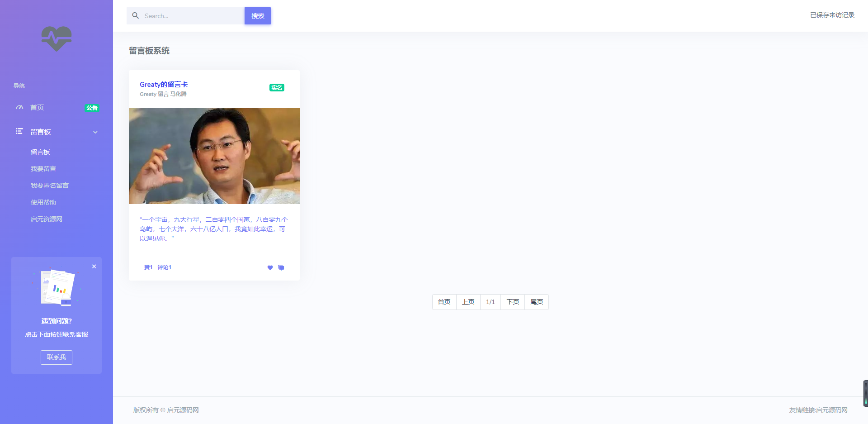
Task: Click the 联系我 contact button
Action: [57, 357]
